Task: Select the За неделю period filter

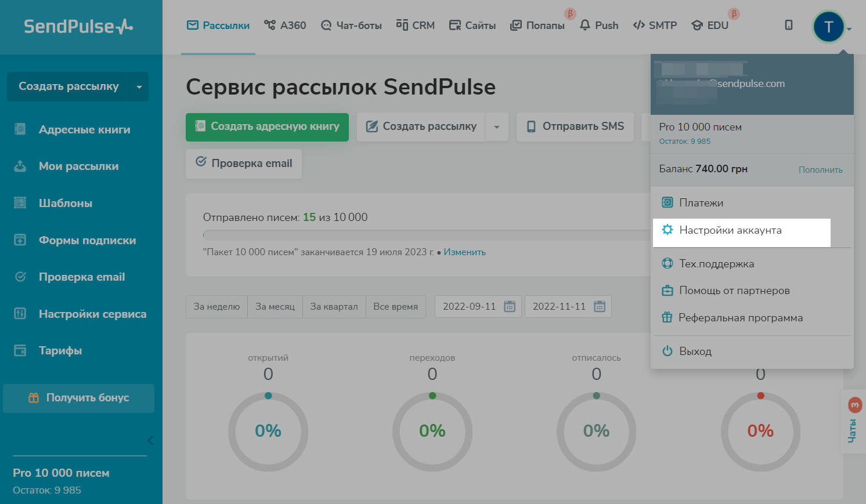Action: coord(217,307)
